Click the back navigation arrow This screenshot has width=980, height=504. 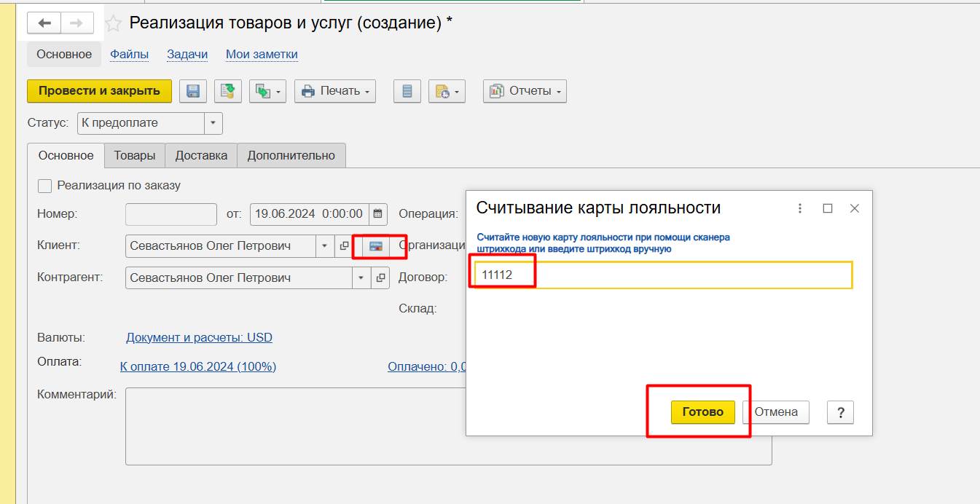point(44,23)
